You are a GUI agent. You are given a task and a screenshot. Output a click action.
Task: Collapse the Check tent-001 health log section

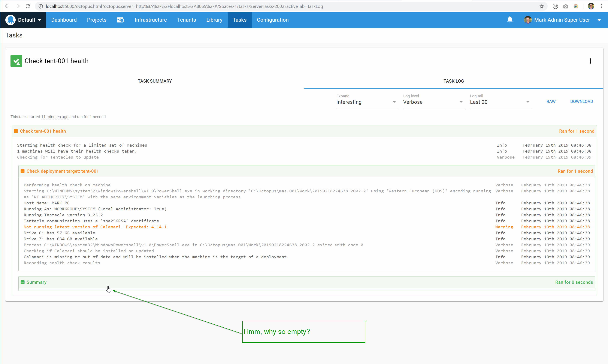[16, 131]
